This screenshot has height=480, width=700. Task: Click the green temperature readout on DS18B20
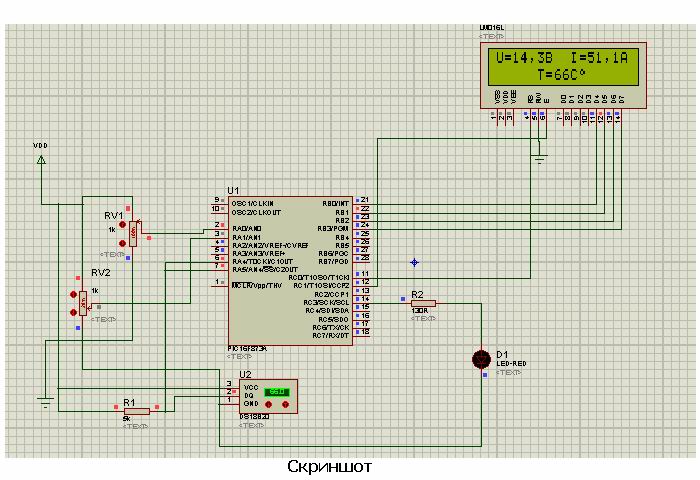[x=276, y=392]
